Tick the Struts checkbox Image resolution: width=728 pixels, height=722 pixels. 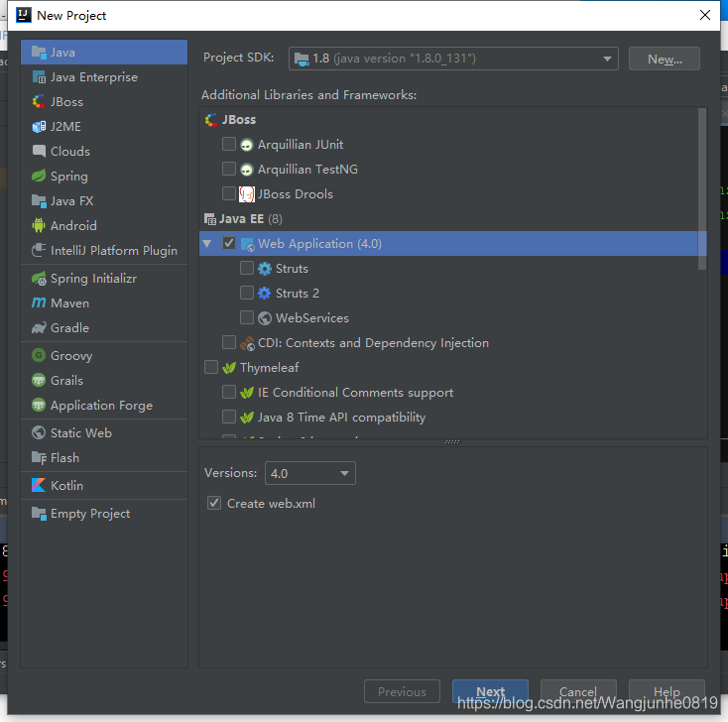click(247, 268)
